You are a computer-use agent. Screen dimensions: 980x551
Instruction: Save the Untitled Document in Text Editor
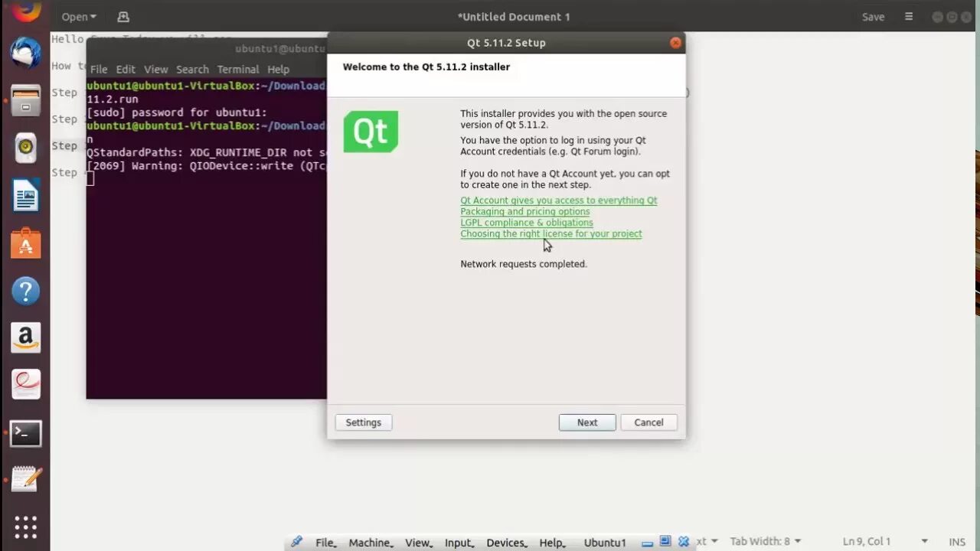873,17
